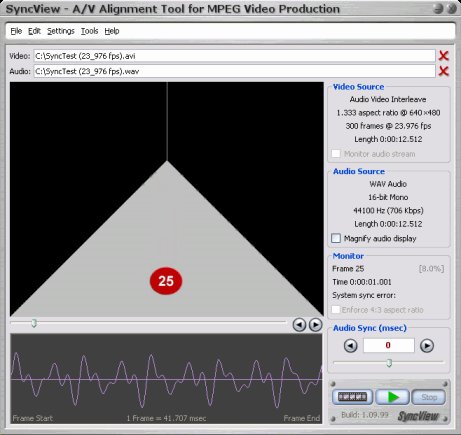Enable Magnify audio display checkbox

336,238
